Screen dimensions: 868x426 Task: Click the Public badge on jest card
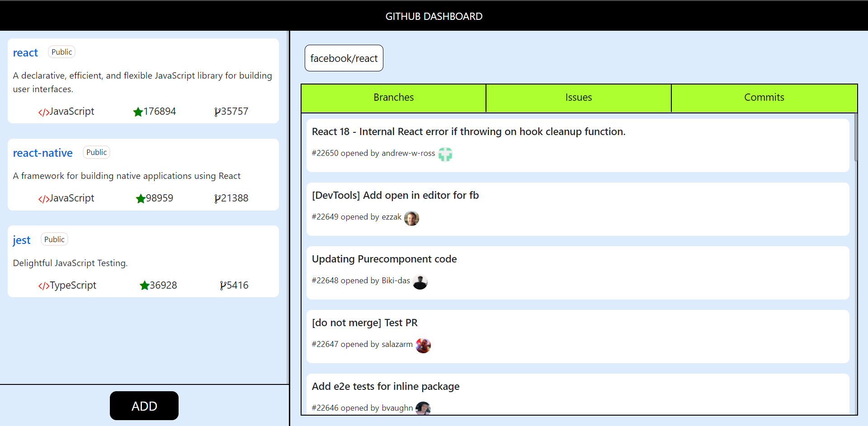point(54,239)
